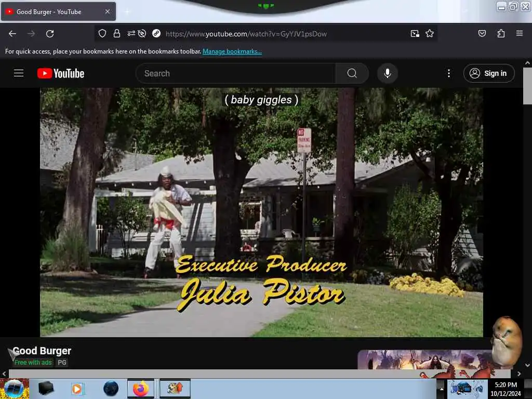Click the youtube.com URL in the address bar
The height and width of the screenshot is (399, 532).
coord(246,34)
